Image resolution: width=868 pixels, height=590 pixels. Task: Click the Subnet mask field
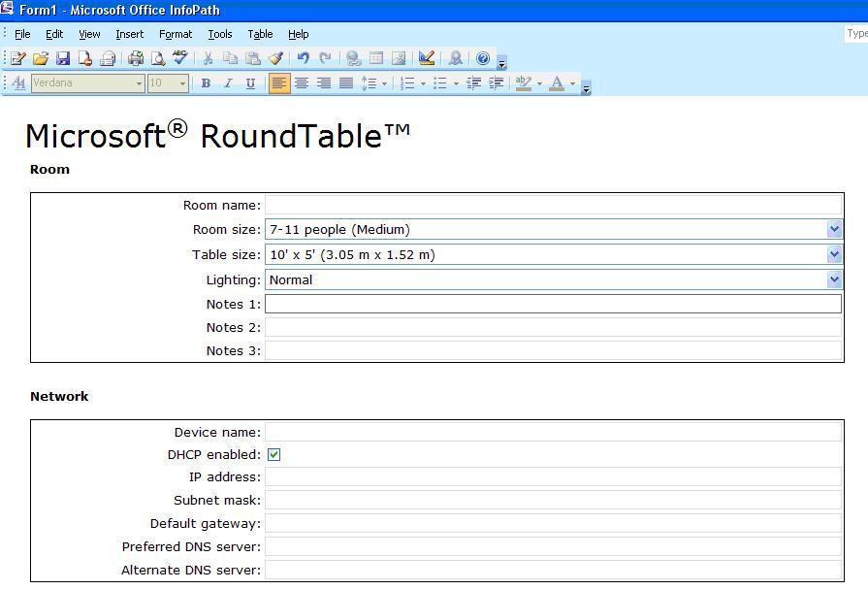click(x=553, y=500)
